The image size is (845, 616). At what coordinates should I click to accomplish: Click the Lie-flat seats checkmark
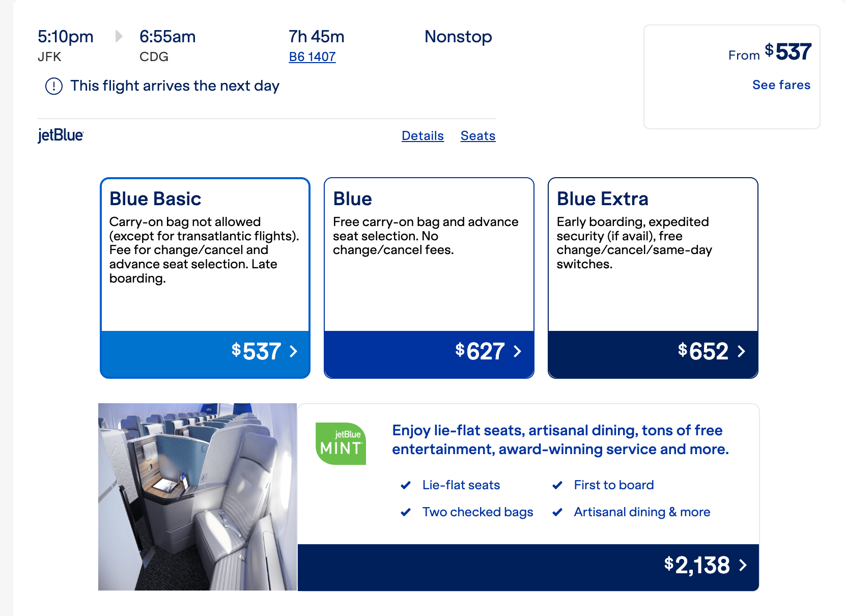tap(406, 485)
